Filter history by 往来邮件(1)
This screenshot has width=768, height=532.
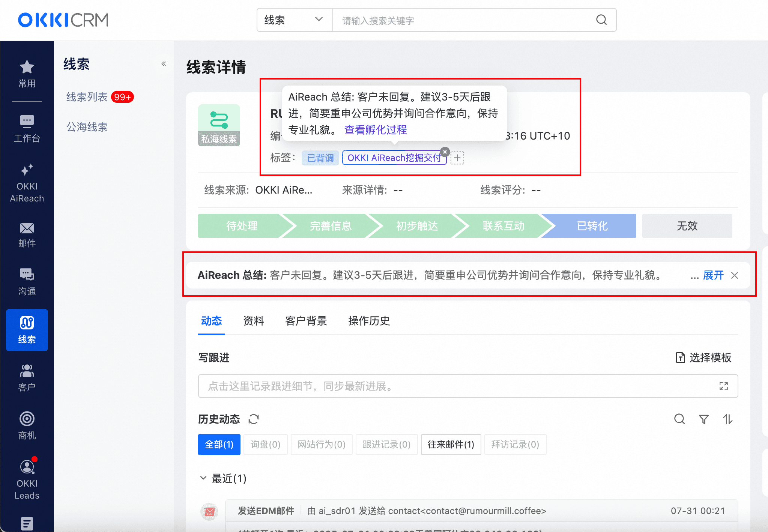(451, 445)
